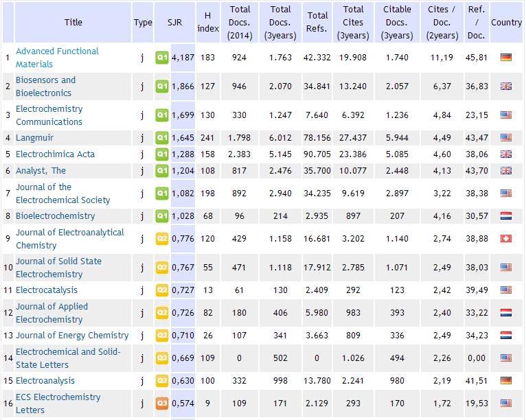
Task: Click Q2 badge for Electrochemical and Solid-State Letters
Action: (x=162, y=358)
